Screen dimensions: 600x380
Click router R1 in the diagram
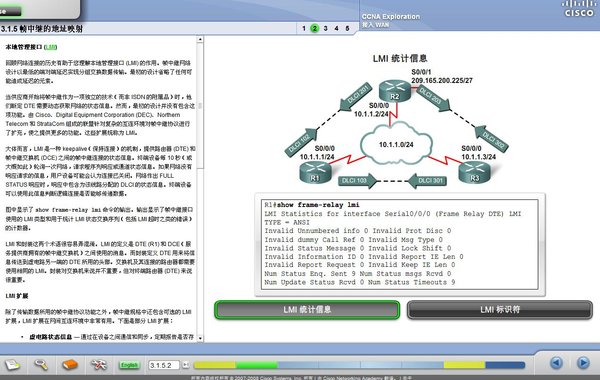(315, 172)
